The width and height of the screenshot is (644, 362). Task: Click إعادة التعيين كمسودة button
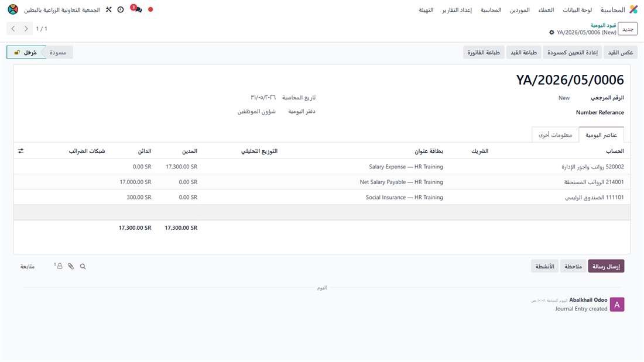[x=572, y=53]
